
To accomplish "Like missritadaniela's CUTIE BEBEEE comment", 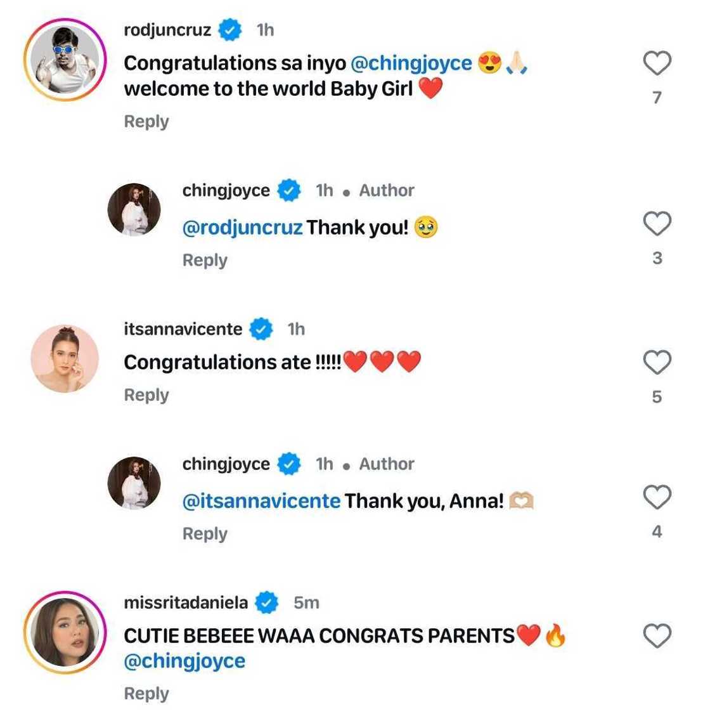I will tap(657, 635).
